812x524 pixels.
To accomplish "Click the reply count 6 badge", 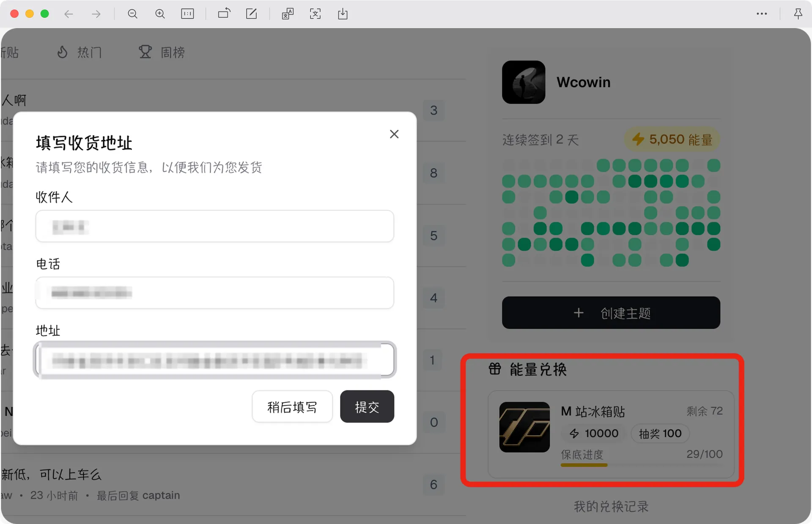I will point(433,485).
